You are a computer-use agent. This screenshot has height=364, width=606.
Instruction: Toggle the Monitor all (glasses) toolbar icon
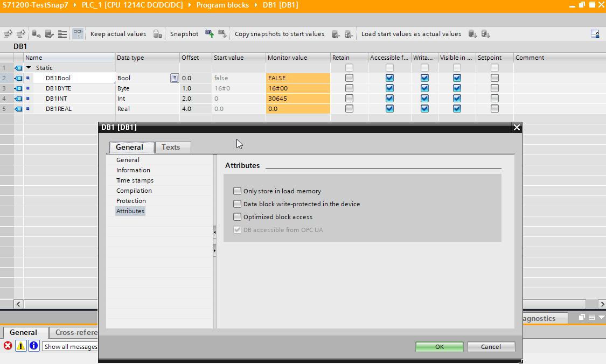click(x=78, y=34)
